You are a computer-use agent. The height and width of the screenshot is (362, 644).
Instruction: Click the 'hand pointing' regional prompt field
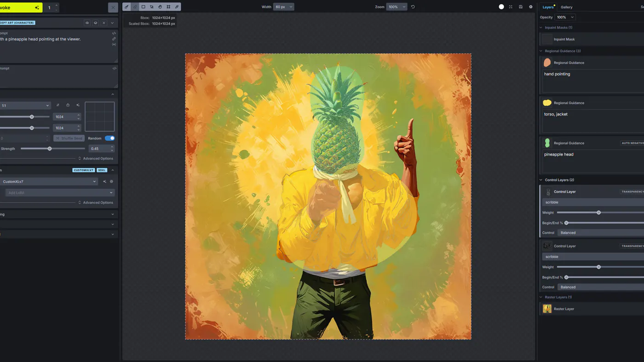coord(593,80)
